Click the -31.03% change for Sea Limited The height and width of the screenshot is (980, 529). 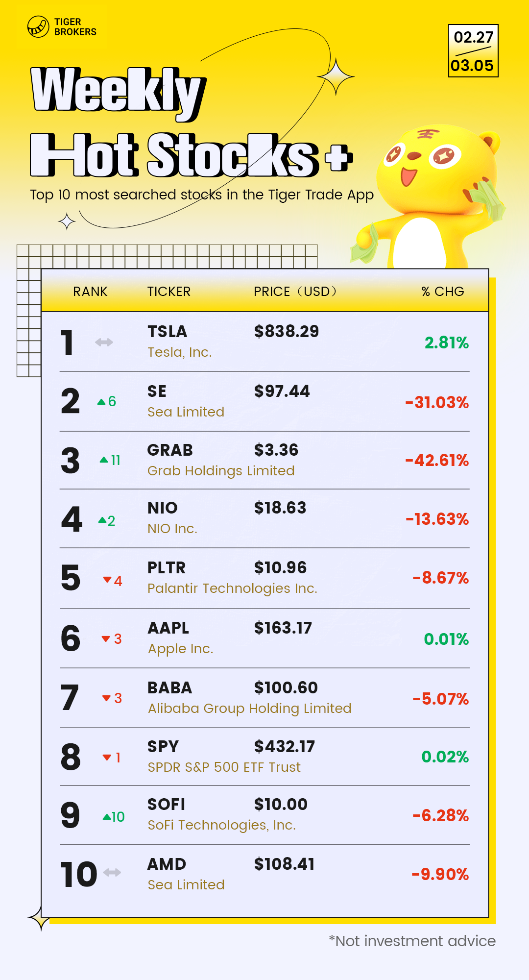(437, 403)
